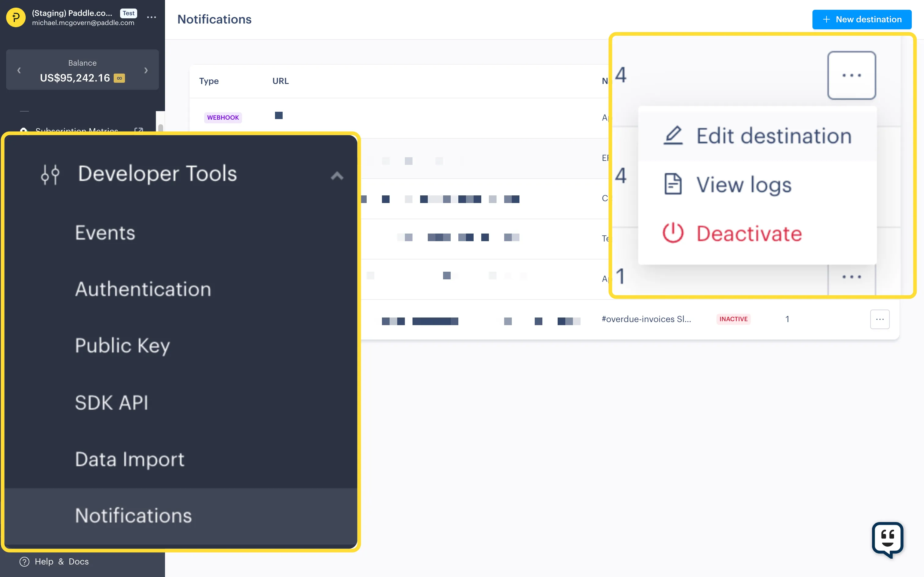Click the right arrow on the Balance card
This screenshot has height=577, width=924.
(146, 70)
